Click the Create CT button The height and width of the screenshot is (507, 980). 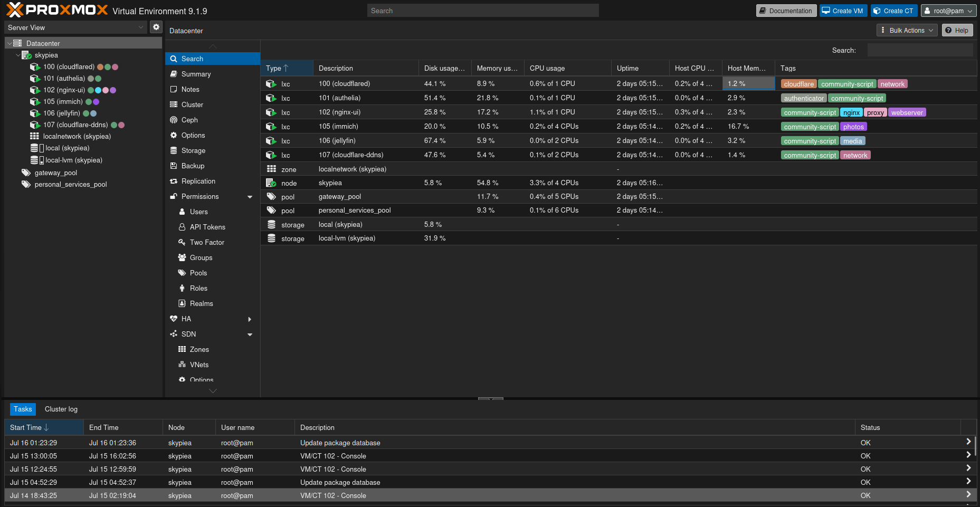894,11
